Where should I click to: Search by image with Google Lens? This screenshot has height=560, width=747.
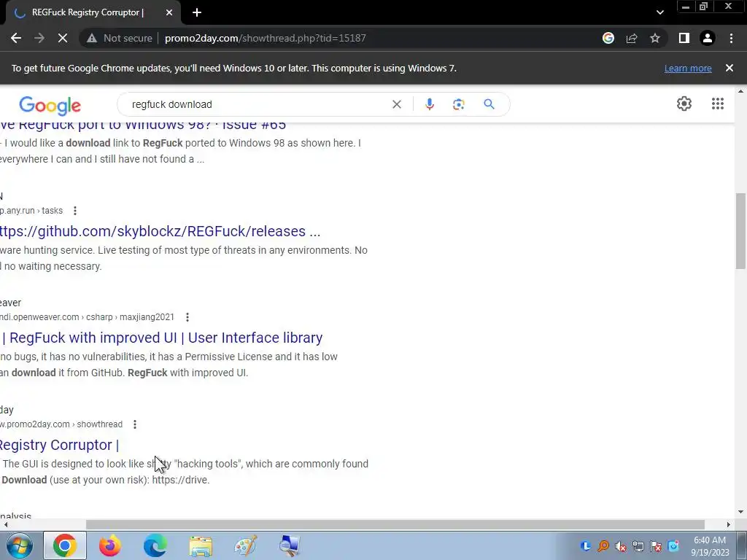458,104
